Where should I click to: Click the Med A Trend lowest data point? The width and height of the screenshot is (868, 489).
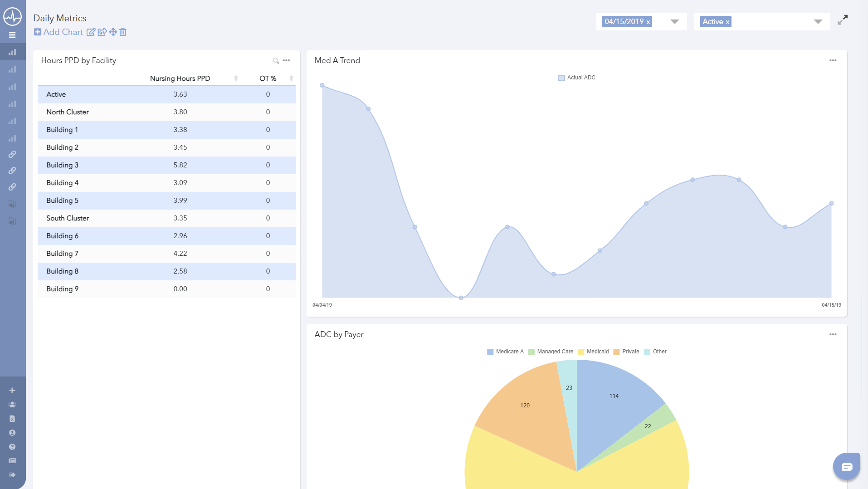461,298
